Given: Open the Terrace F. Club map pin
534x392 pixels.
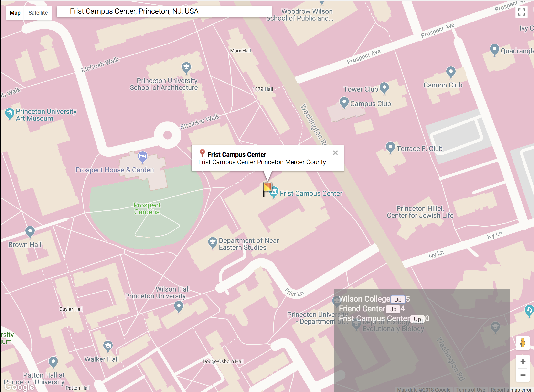Looking at the screenshot, I should point(390,147).
